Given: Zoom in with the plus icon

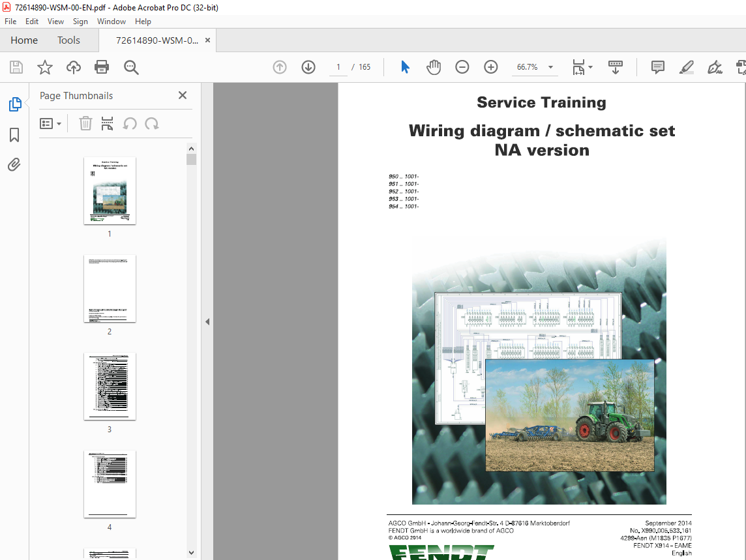Looking at the screenshot, I should pyautogui.click(x=490, y=67).
